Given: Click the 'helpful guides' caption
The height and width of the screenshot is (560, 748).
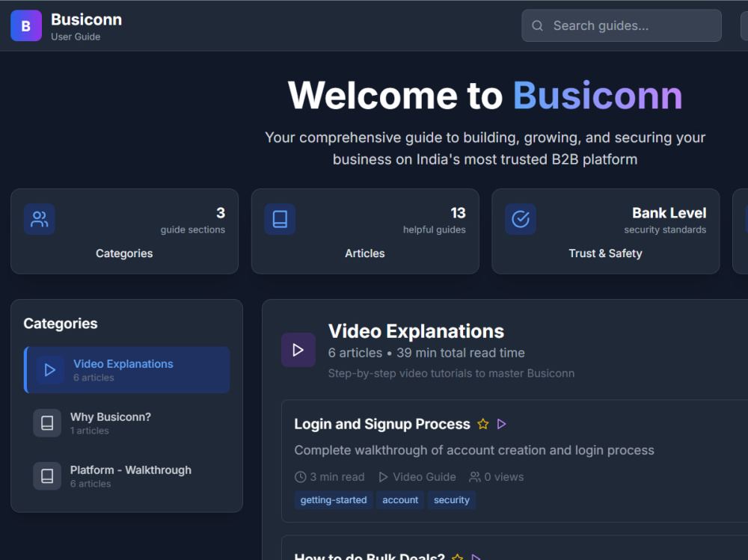Looking at the screenshot, I should point(435,230).
